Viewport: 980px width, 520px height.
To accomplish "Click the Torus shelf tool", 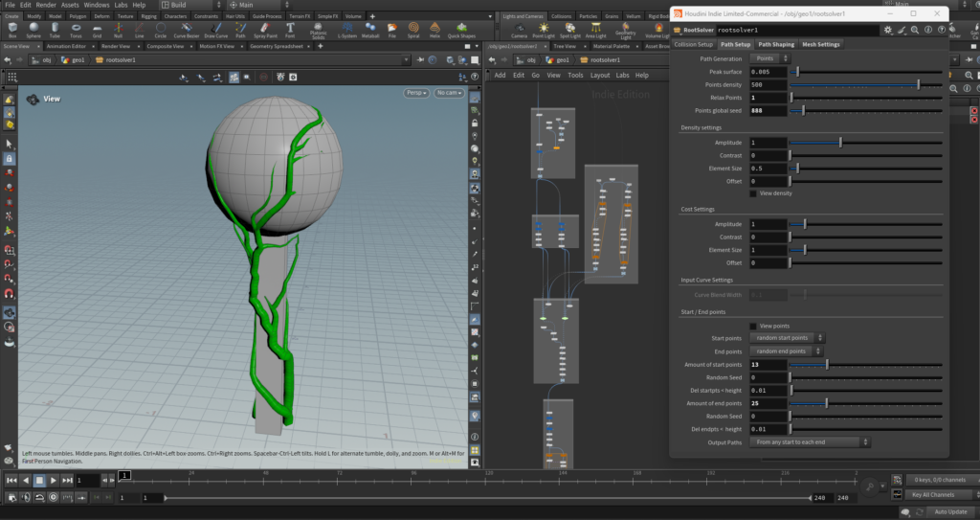I will (76, 29).
